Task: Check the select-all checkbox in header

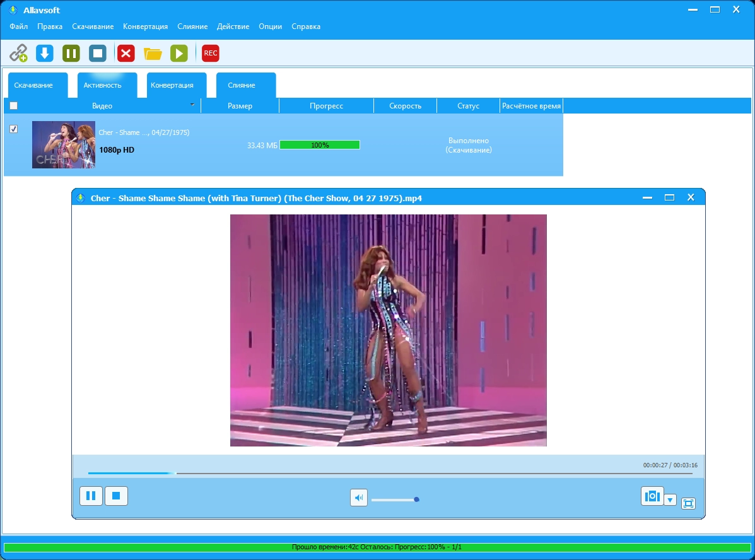Action: click(x=13, y=105)
